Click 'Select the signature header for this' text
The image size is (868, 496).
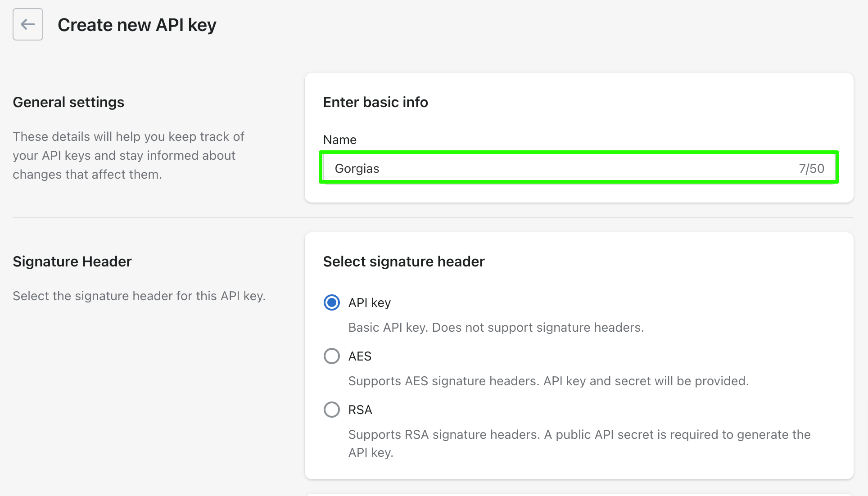click(139, 296)
